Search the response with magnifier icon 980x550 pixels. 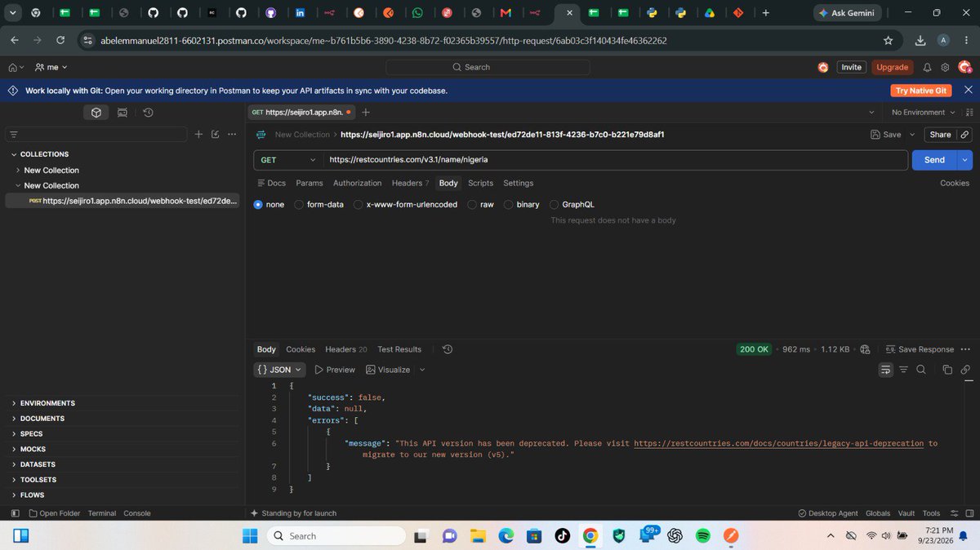tap(921, 370)
